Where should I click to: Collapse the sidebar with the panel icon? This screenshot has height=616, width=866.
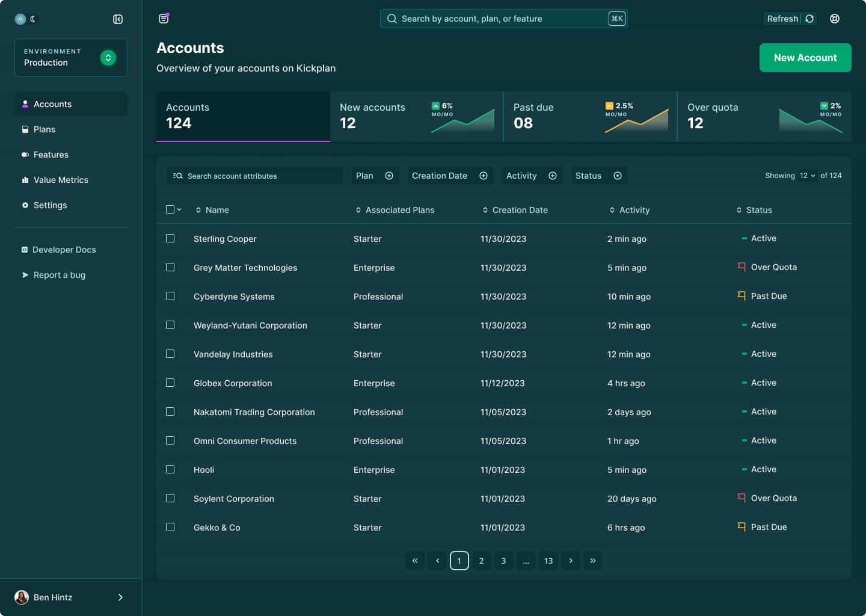117,19
